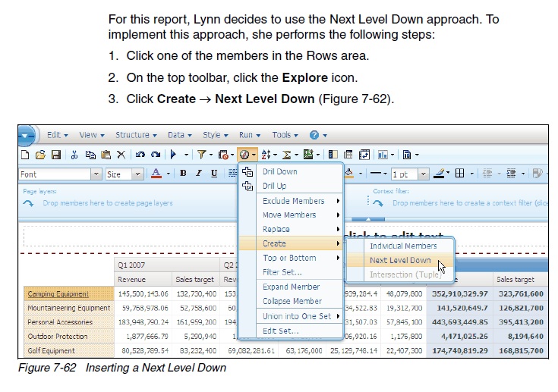
Task: Open the View menu
Action: [x=91, y=135]
